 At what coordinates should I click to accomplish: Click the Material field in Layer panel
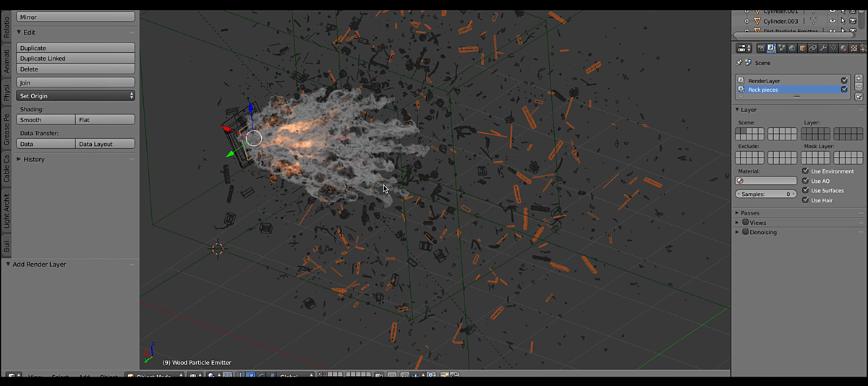pos(766,181)
